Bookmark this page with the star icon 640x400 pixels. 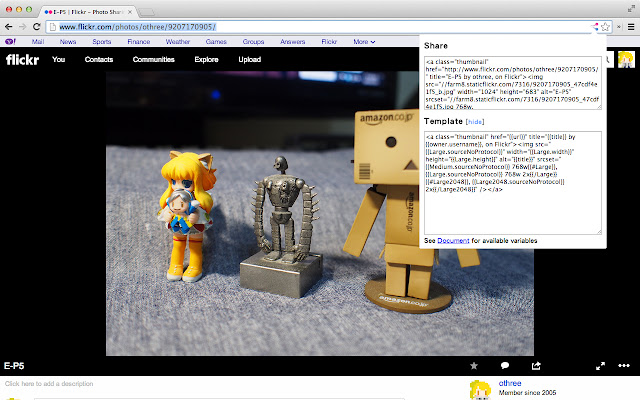[x=605, y=27]
